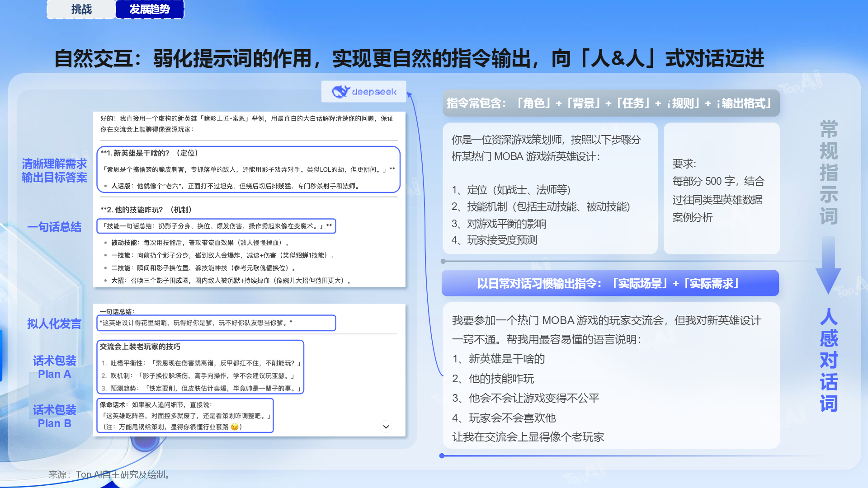868x488 pixels.
Task: Select the 发展趋势 tab
Action: pyautogui.click(x=150, y=9)
